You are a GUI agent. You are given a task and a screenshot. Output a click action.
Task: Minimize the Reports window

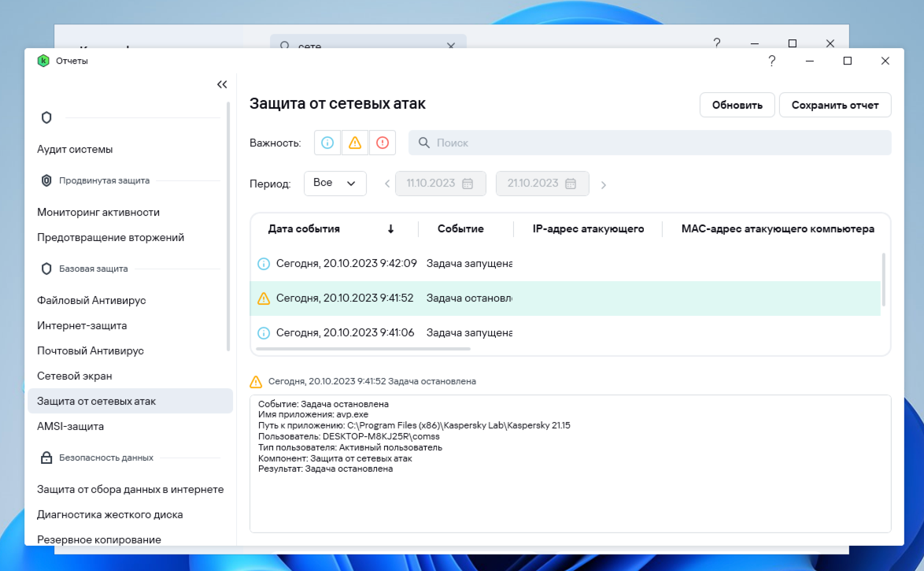point(810,61)
